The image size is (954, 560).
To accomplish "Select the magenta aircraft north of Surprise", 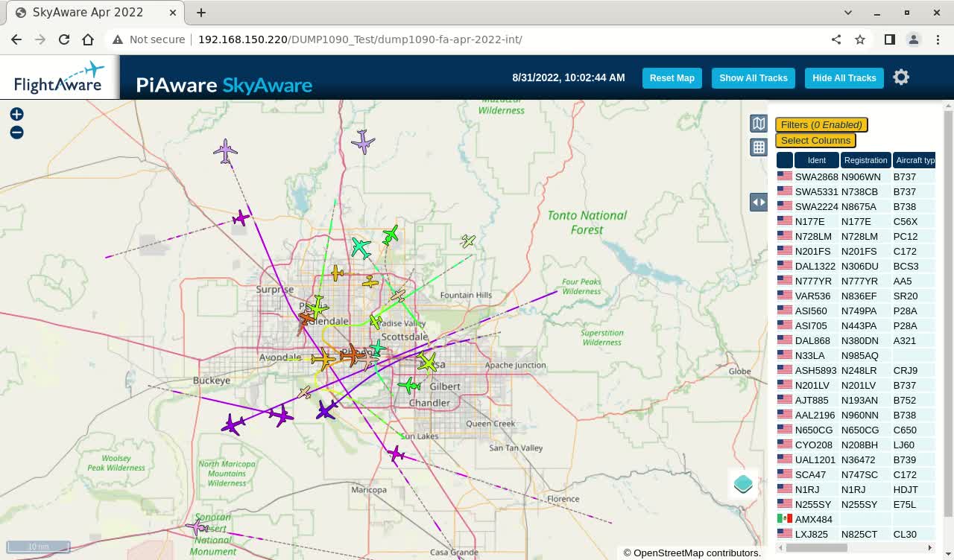I will click(241, 218).
